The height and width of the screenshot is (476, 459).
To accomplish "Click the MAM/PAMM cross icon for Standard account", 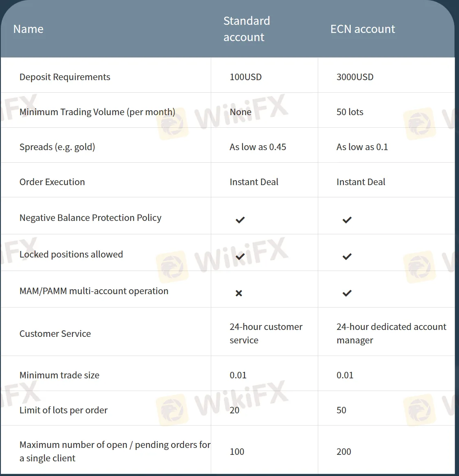I will click(239, 293).
